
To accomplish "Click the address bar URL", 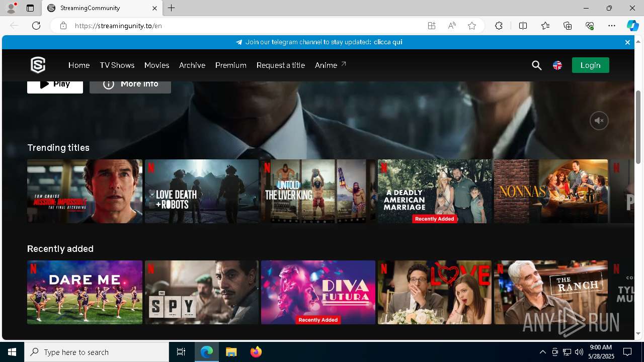I will pos(118,26).
